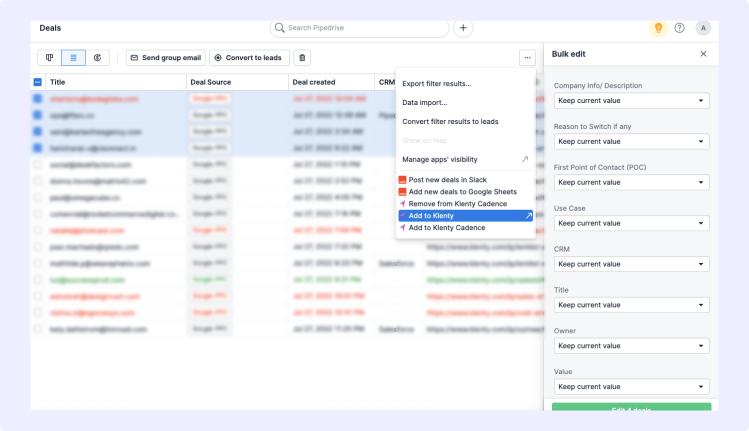Click the plus quick-add button
The image size is (749, 431).
[x=463, y=28]
